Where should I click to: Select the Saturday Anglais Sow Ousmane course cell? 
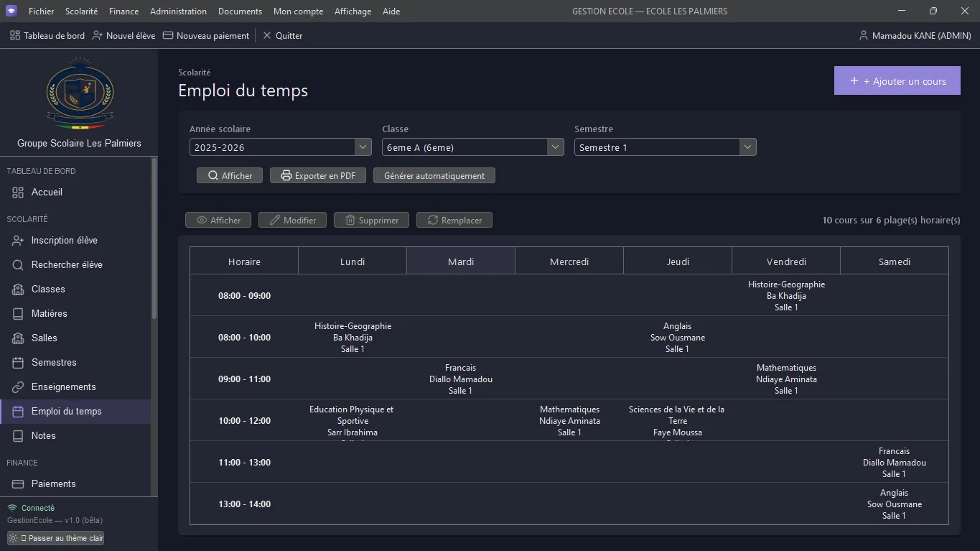coord(894,504)
